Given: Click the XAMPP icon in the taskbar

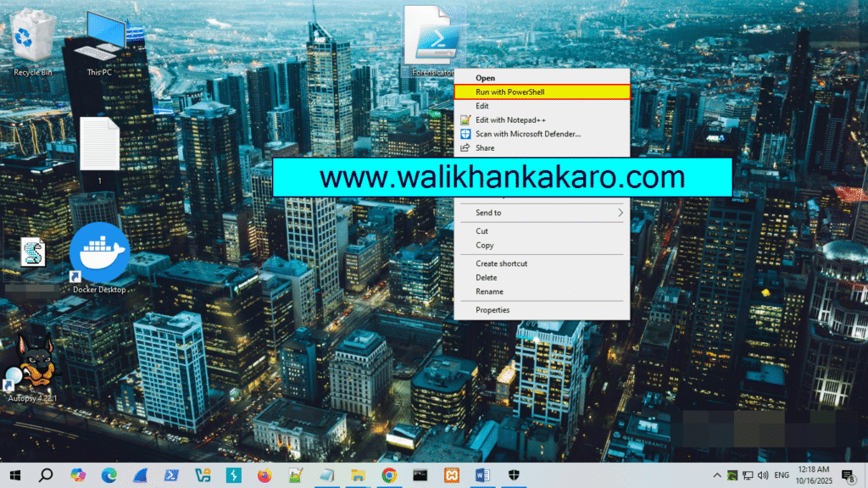Looking at the screenshot, I should (x=452, y=475).
